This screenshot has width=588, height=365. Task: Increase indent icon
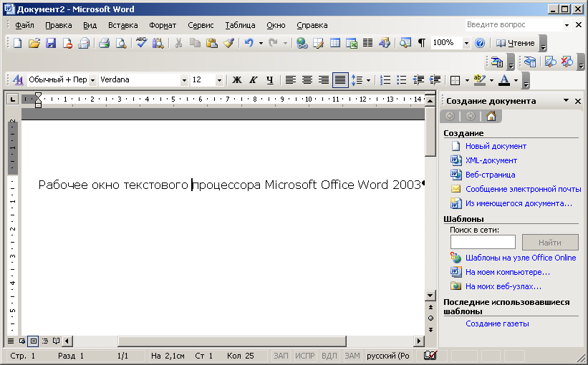[435, 80]
